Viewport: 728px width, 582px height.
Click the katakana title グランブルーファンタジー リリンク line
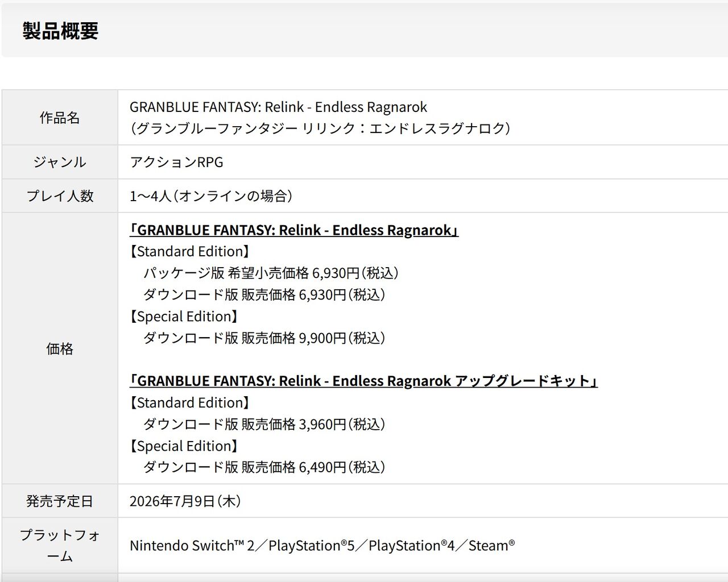[320, 128]
